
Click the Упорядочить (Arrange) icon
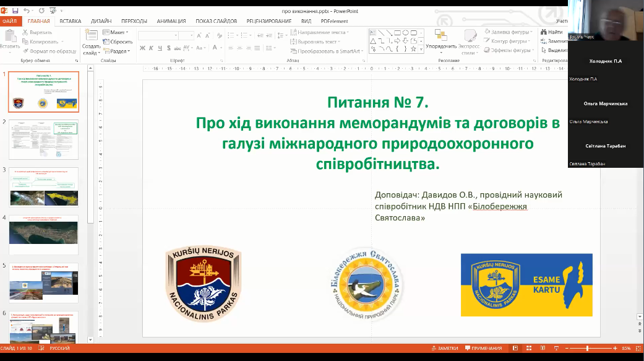(x=440, y=35)
